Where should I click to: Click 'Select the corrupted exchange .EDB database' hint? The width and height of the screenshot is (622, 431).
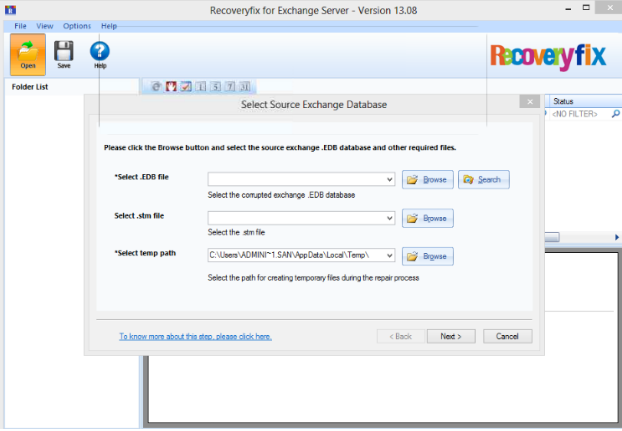tap(281, 195)
